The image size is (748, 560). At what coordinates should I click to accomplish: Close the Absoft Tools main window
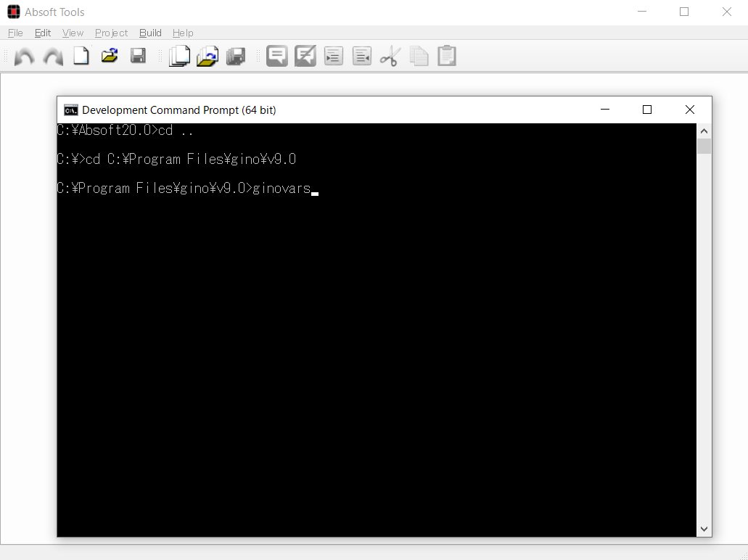726,12
